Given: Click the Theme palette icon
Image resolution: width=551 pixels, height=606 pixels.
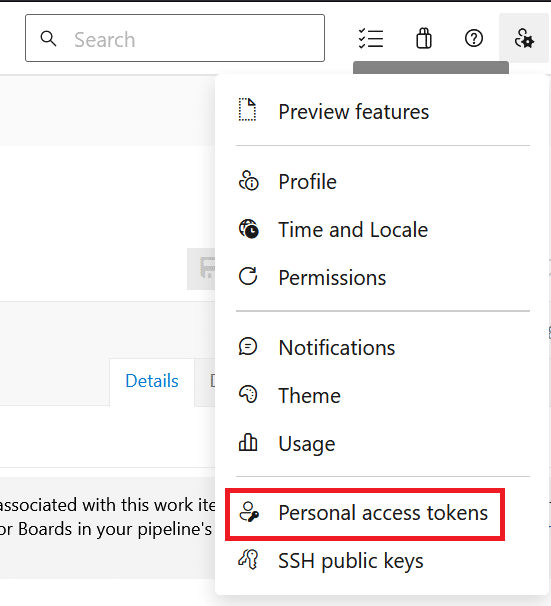Looking at the screenshot, I should click(x=248, y=395).
